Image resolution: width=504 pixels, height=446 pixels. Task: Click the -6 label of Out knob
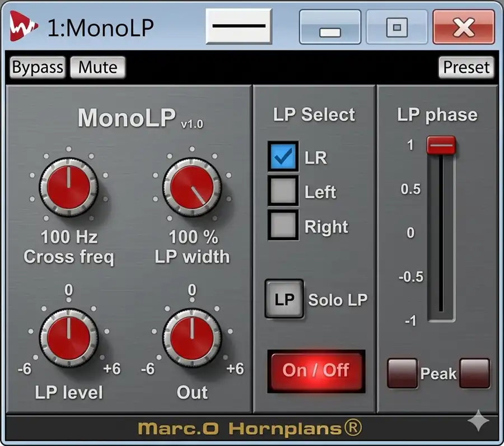148,369
